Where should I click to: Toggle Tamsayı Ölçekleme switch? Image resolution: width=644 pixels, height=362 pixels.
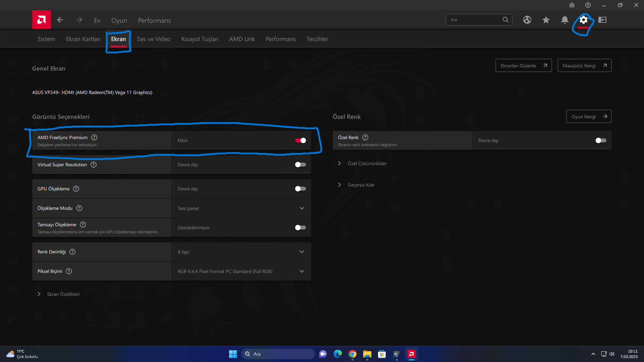pos(301,228)
